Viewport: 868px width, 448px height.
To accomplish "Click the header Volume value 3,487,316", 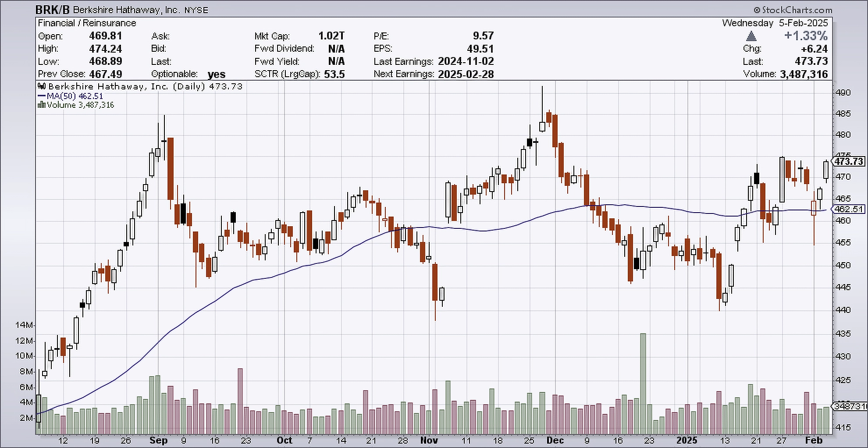I will click(x=804, y=74).
